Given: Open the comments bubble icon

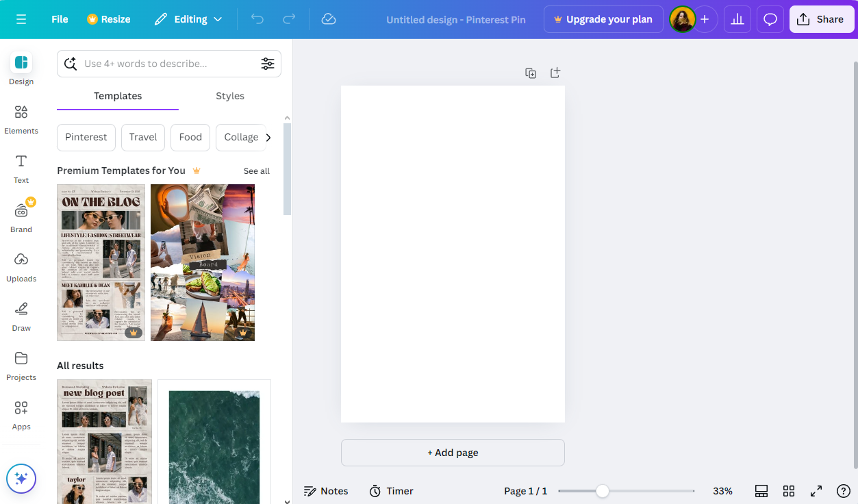Looking at the screenshot, I should [x=770, y=19].
